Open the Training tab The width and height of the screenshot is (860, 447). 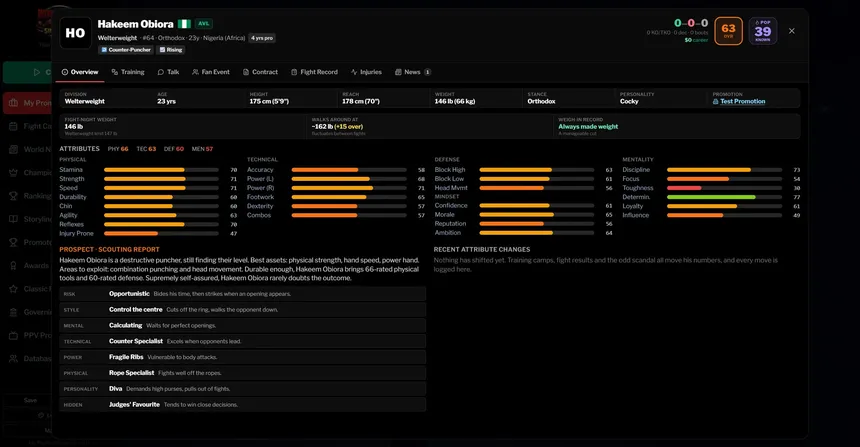coord(128,72)
